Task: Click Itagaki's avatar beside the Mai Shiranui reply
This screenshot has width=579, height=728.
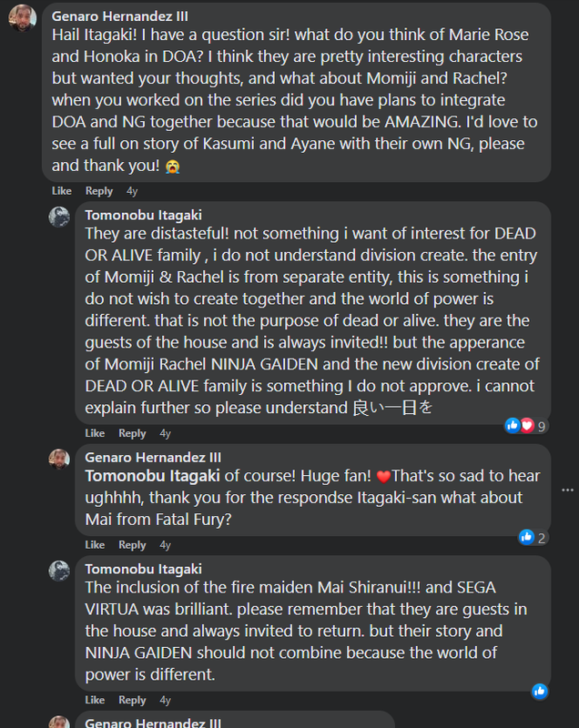Action: pos(59,571)
